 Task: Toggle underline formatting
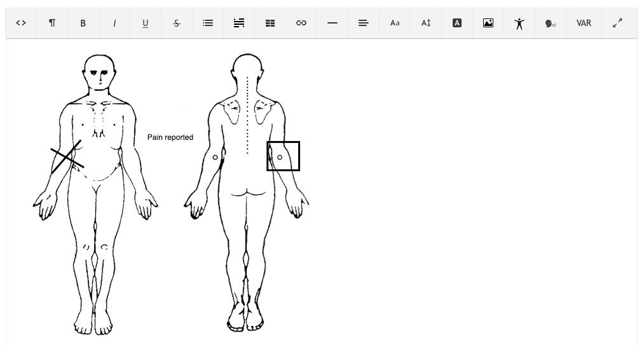(146, 23)
